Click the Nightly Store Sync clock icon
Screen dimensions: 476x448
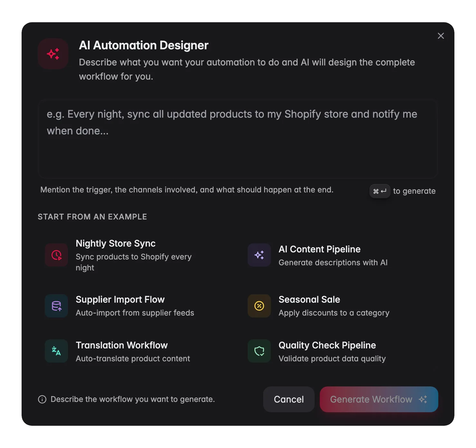click(x=56, y=255)
